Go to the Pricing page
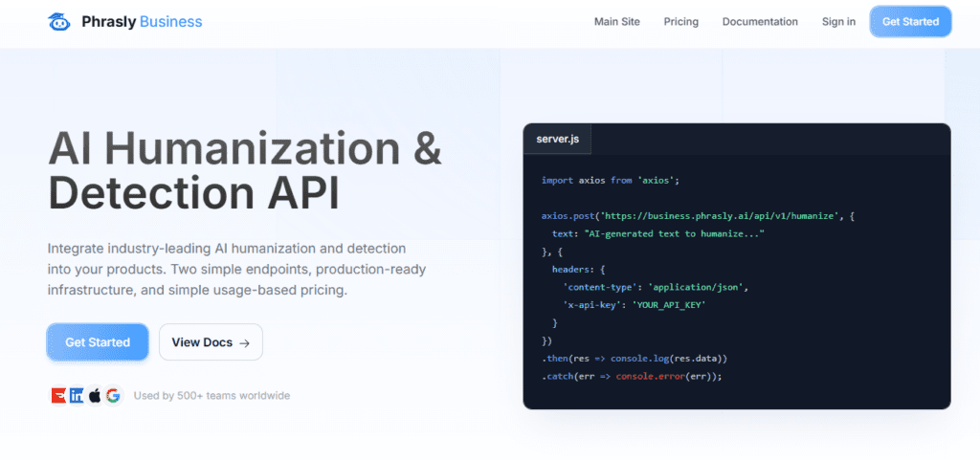This screenshot has height=460, width=980. pos(680,22)
